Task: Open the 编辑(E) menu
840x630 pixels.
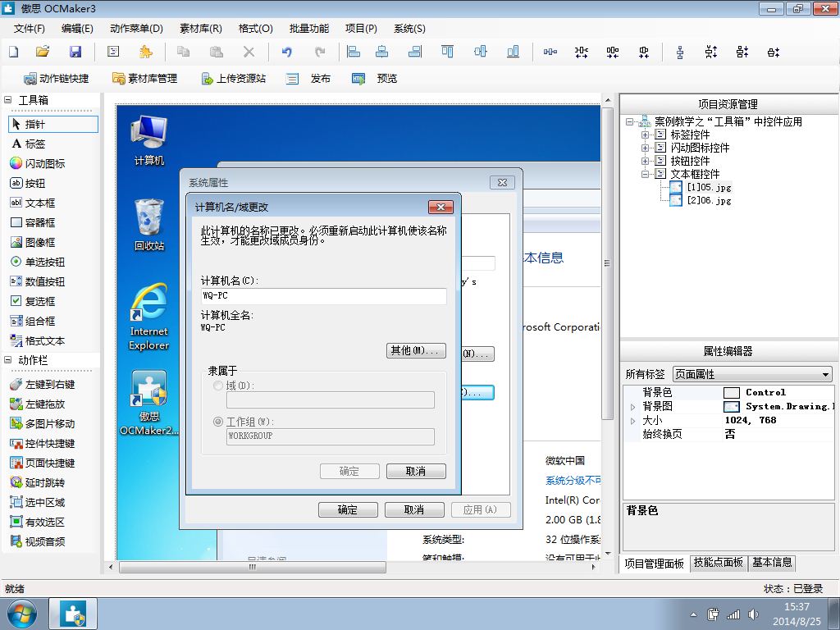Action: [x=77, y=29]
